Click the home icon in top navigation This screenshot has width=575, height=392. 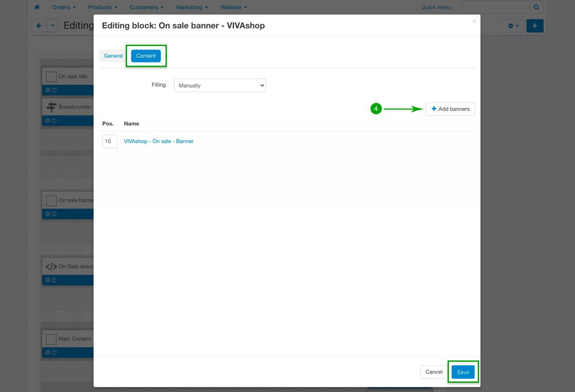[37, 7]
